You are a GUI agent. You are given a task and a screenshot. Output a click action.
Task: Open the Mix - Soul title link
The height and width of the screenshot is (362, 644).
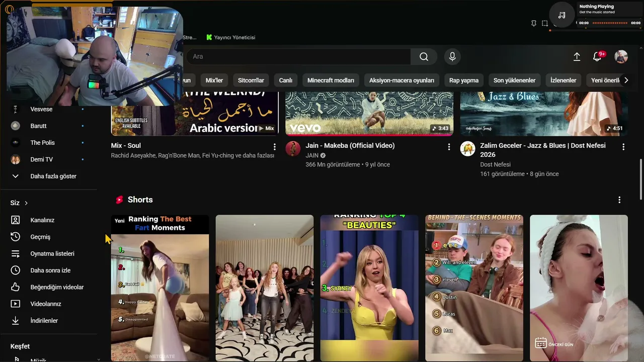(x=126, y=146)
